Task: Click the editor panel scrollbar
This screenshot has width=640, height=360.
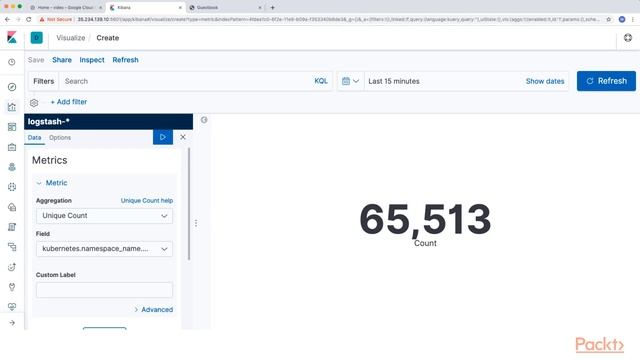Action: point(189,204)
